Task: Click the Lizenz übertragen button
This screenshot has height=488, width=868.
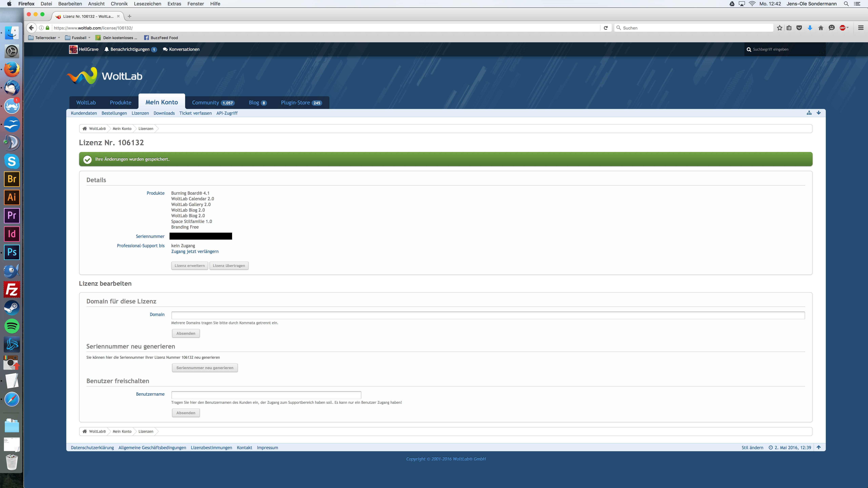Action: pyautogui.click(x=229, y=266)
